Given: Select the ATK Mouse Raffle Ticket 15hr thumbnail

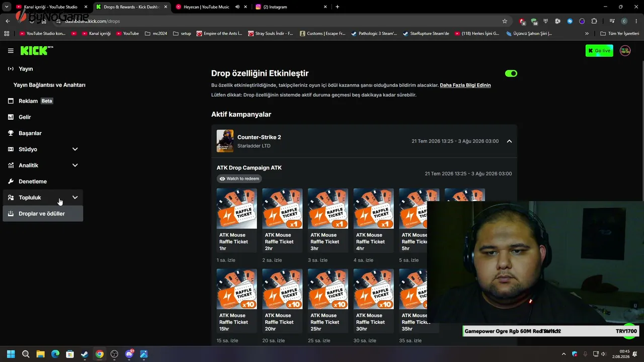Looking at the screenshot, I should click(x=237, y=289).
